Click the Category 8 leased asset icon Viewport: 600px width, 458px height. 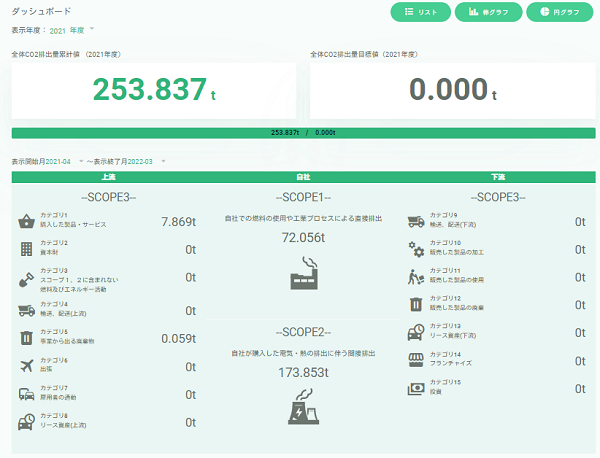coord(26,422)
